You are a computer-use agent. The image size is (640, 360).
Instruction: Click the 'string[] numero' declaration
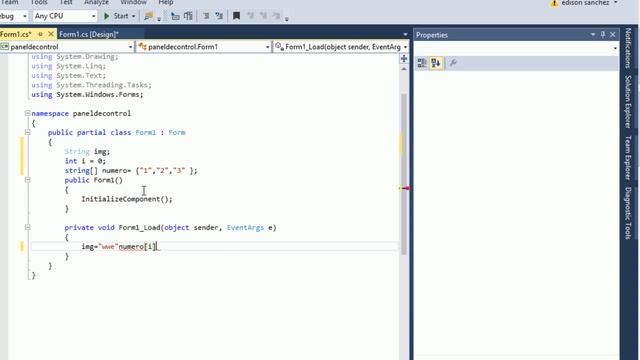click(x=131, y=170)
